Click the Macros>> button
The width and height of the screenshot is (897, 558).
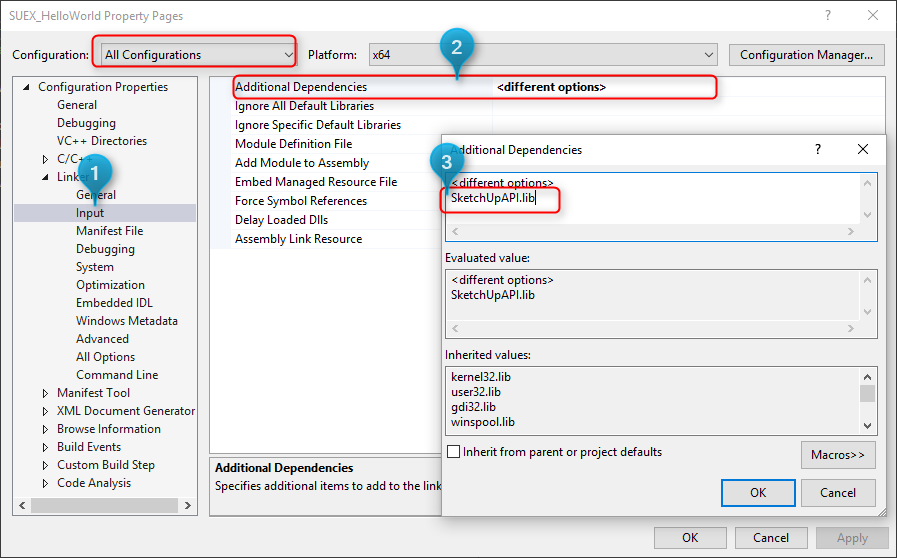click(x=837, y=454)
